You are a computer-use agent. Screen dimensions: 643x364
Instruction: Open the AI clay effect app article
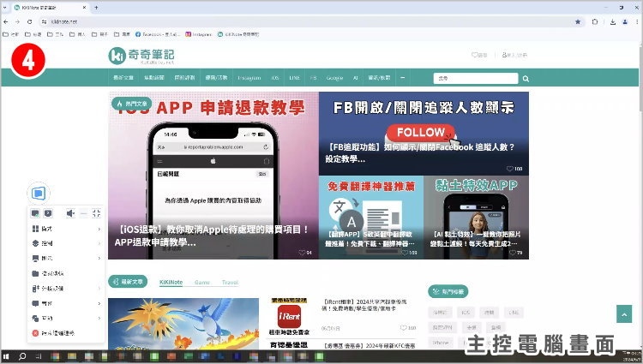(476, 218)
